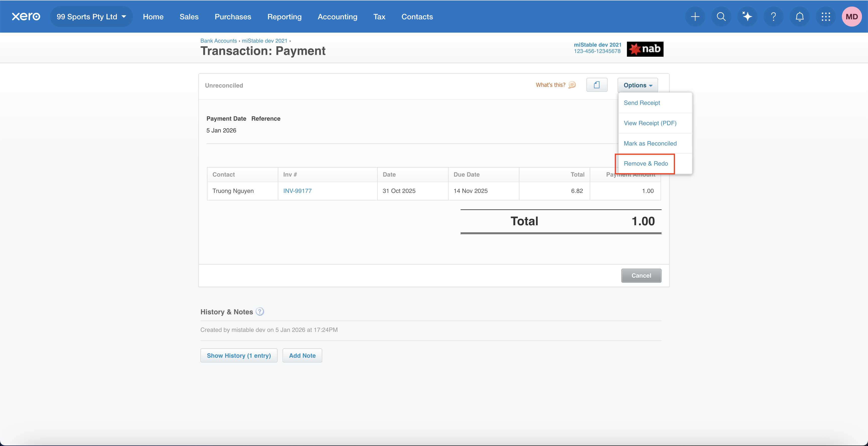868x446 pixels.
Task: Select Remove & Redo from Options menu
Action: click(645, 164)
